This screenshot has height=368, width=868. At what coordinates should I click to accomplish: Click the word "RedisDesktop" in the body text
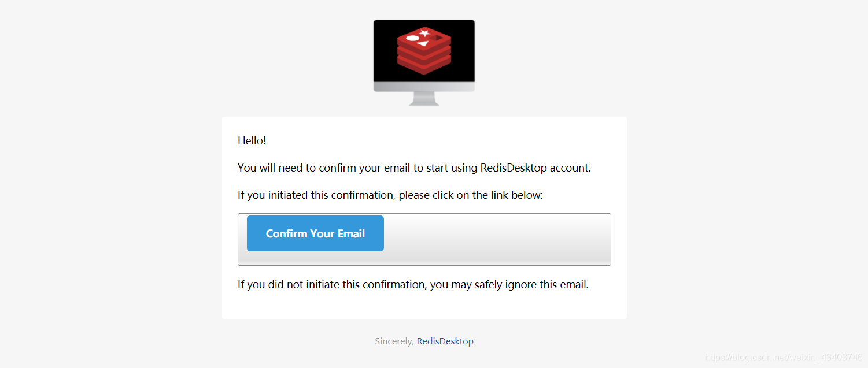click(x=514, y=168)
